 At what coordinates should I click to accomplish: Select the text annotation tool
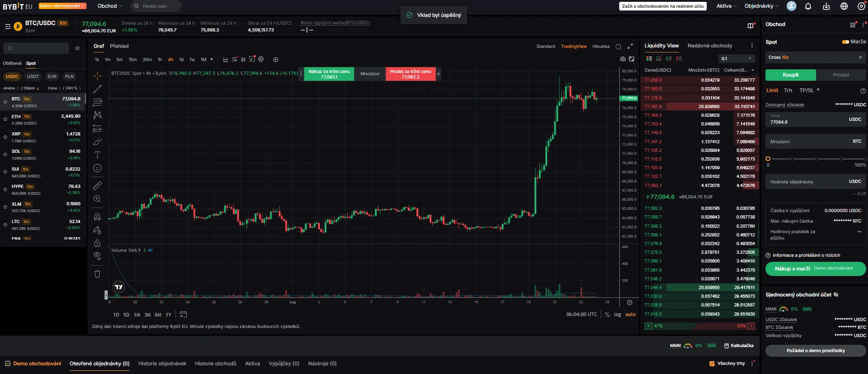(98, 155)
